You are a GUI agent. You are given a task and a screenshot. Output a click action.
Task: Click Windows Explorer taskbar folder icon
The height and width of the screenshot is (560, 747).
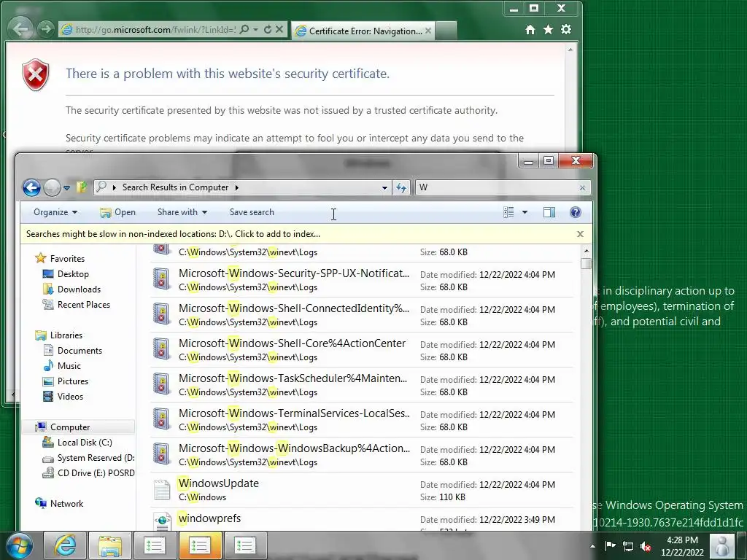(110, 545)
